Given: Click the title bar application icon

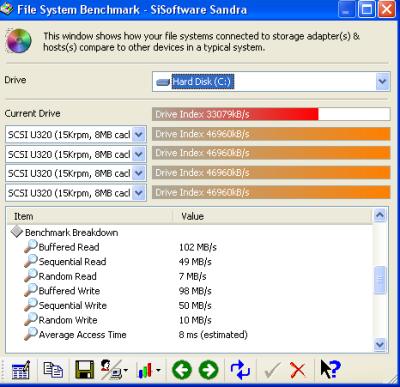Looking at the screenshot, I should click(7, 9).
